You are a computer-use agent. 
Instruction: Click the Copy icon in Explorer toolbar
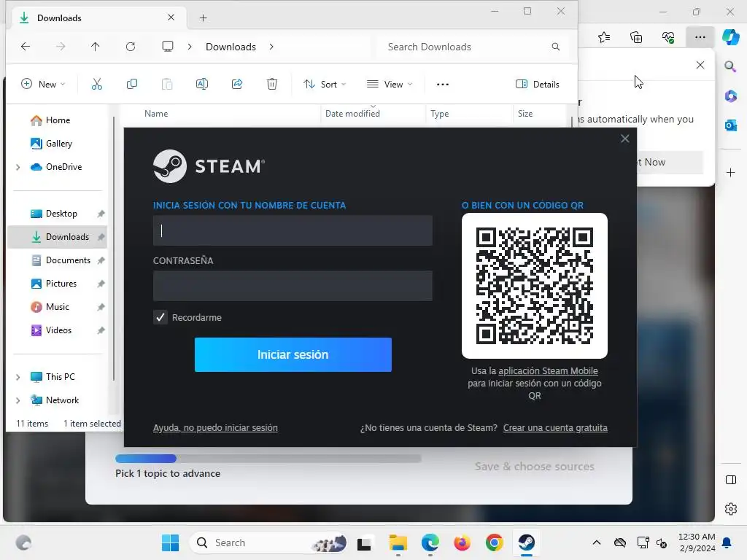pos(132,85)
